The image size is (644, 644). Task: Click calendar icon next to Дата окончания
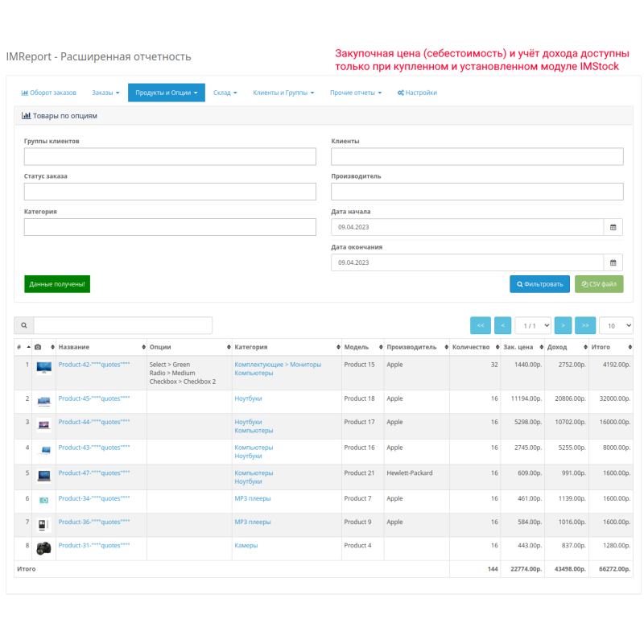[613, 262]
